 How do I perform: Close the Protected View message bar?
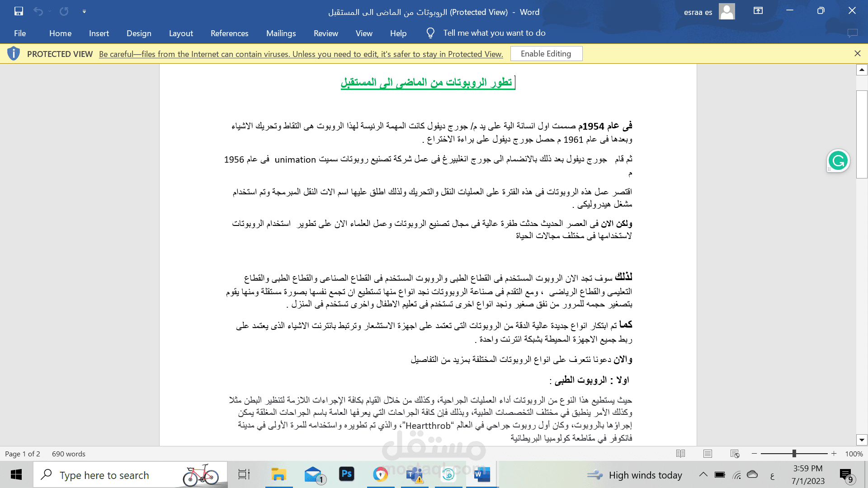pyautogui.click(x=858, y=53)
